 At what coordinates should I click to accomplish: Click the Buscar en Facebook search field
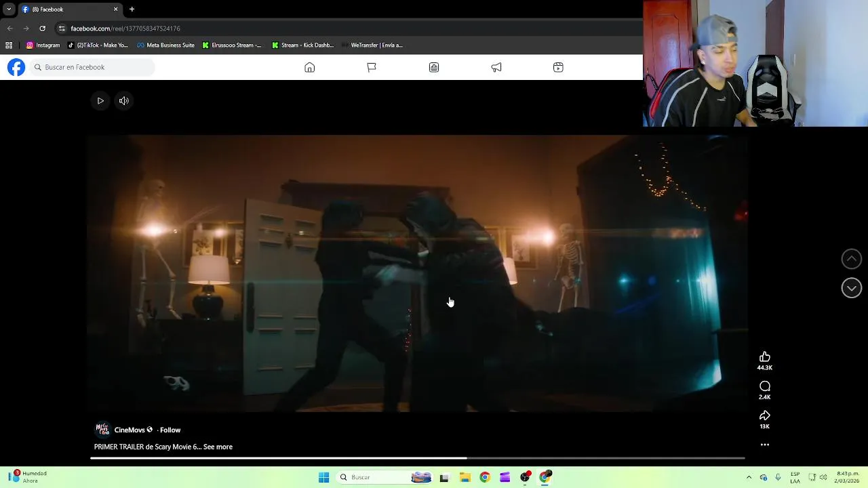coord(92,67)
